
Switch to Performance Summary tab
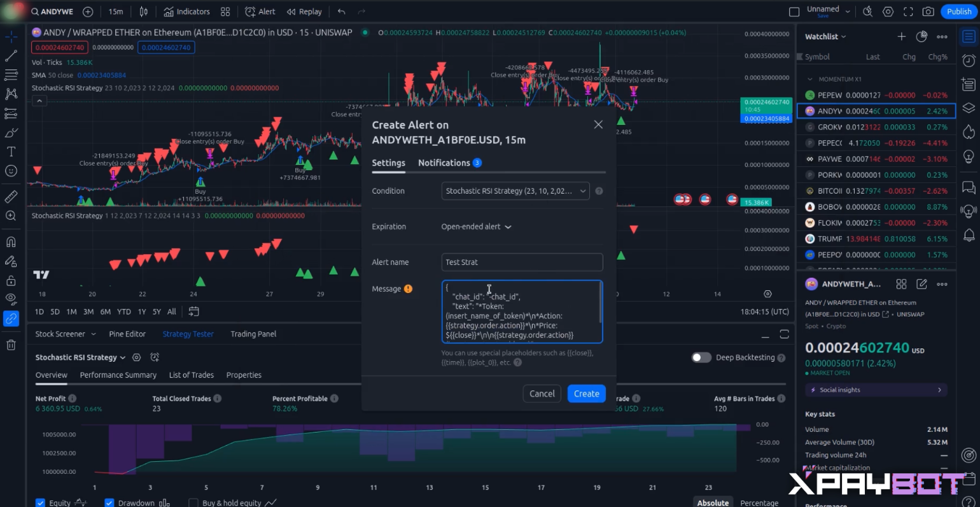click(118, 375)
